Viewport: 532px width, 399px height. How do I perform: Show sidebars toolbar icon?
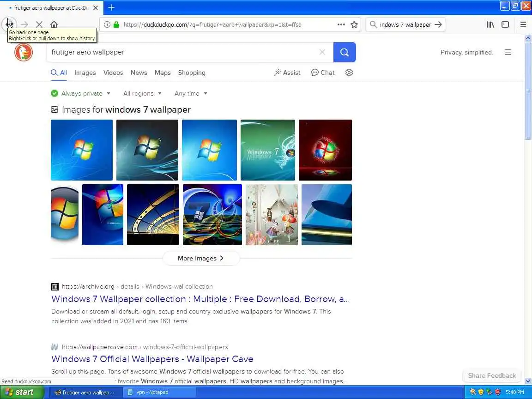(x=505, y=24)
